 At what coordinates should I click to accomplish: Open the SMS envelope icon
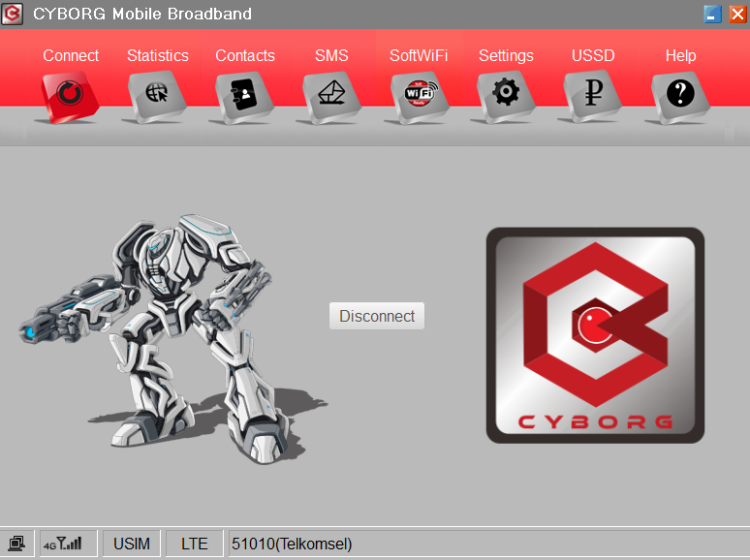pos(331,97)
